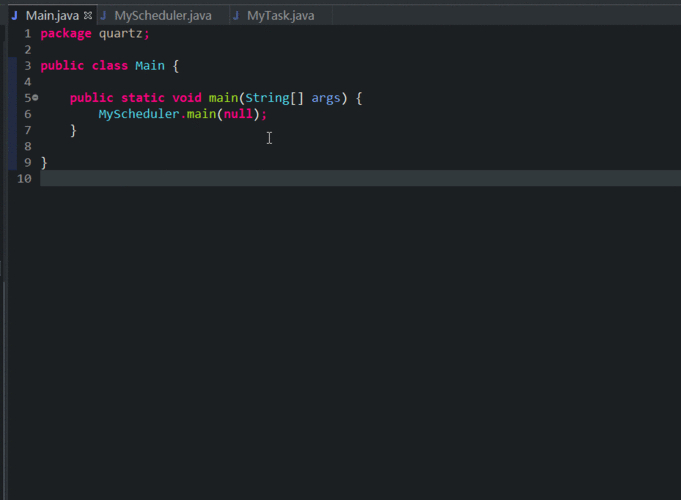Click 'MyScheduler' reference on line 6
Image resolution: width=681 pixels, height=500 pixels.
coord(139,114)
